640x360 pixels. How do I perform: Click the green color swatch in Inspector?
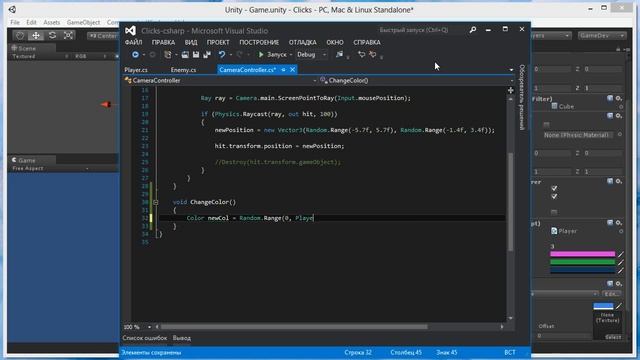[582, 262]
